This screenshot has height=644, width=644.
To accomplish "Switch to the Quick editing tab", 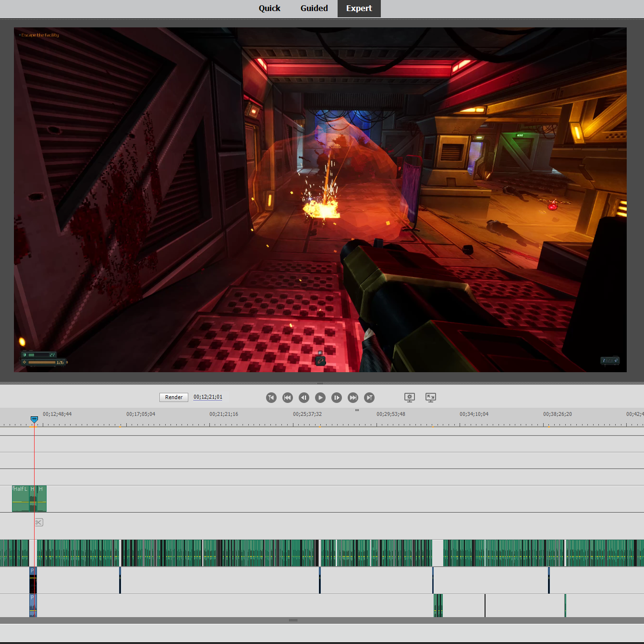I will (x=269, y=8).
